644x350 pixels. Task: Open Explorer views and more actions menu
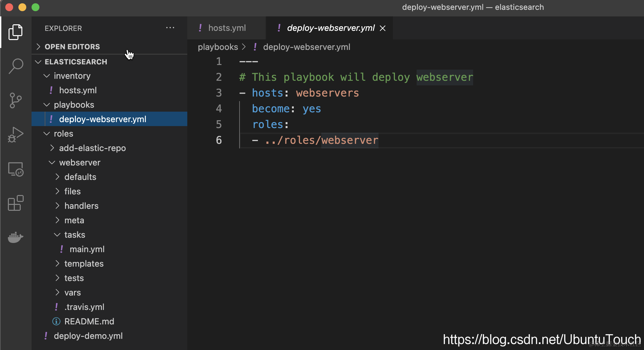click(x=170, y=28)
